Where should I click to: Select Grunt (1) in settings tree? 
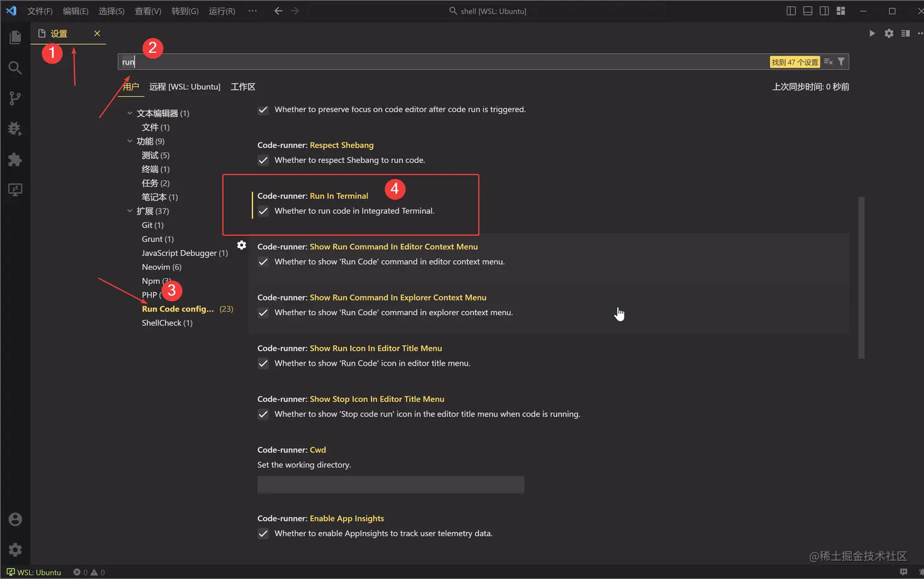[x=158, y=239]
